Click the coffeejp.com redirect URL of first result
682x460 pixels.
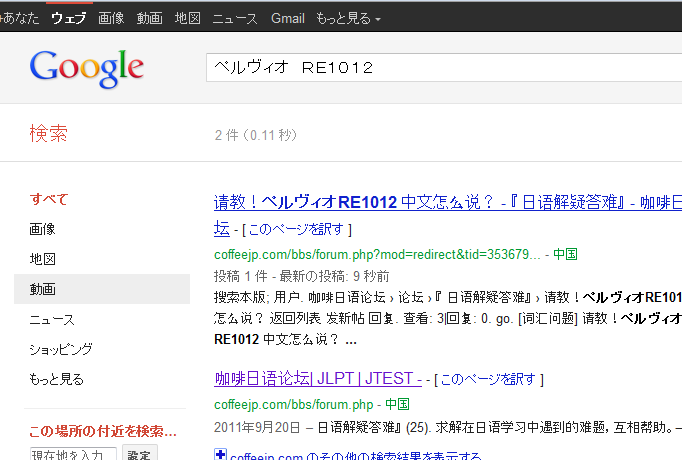point(377,254)
